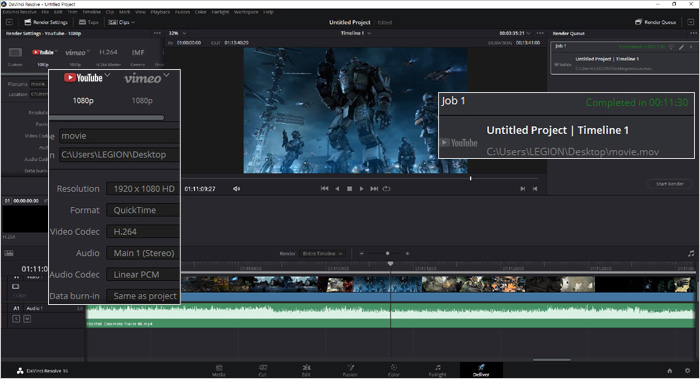Switch to the Color page
The width and height of the screenshot is (700, 379).
pos(394,370)
